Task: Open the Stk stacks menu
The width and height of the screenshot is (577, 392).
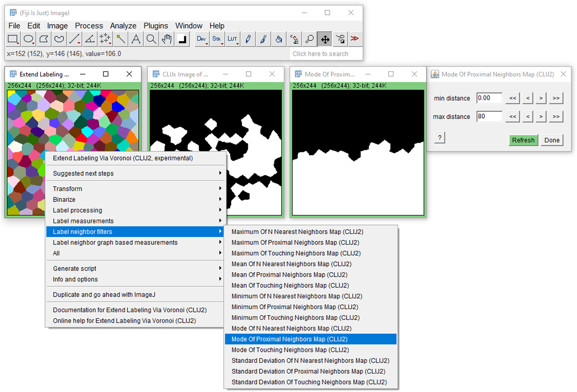Action: tap(217, 39)
